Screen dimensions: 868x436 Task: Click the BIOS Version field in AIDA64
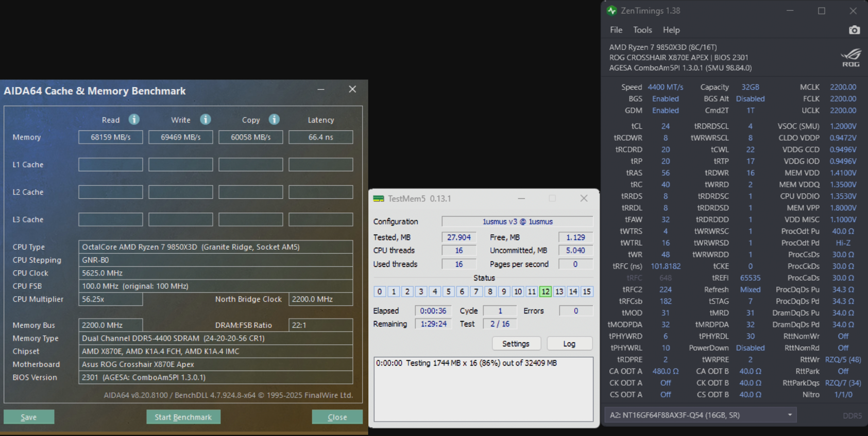click(x=216, y=377)
